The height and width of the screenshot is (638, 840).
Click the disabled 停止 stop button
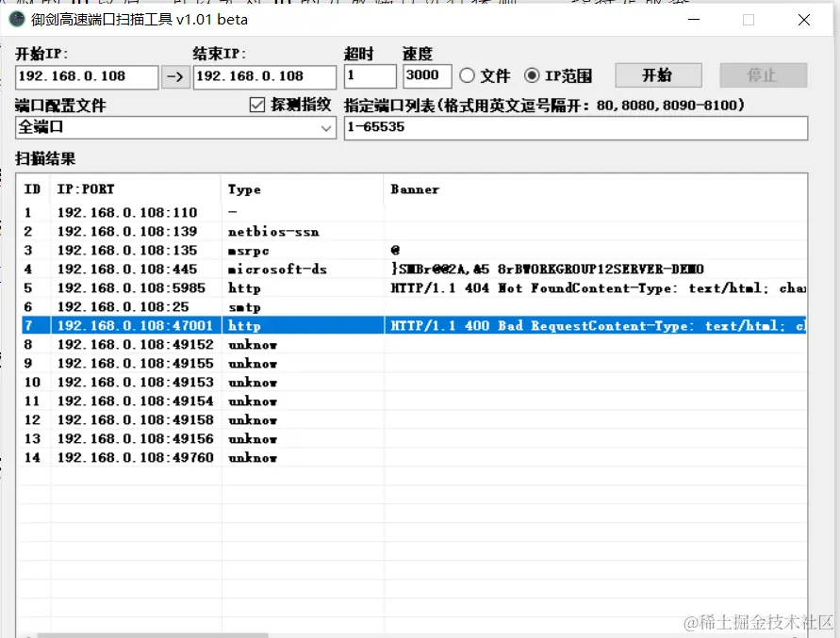763,75
